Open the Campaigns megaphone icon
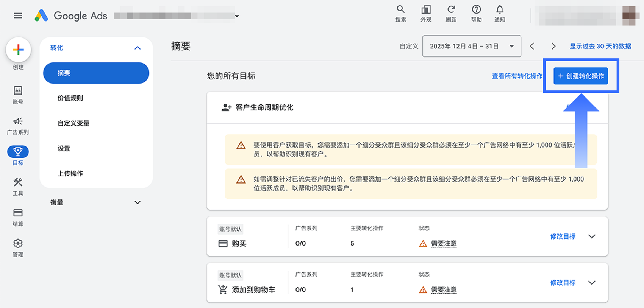The image size is (644, 308). (18, 121)
